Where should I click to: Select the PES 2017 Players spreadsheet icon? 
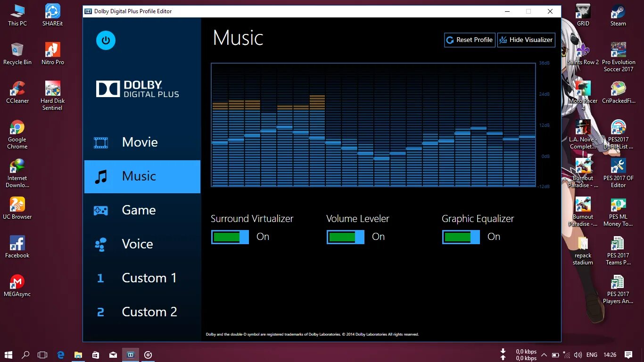(618, 289)
